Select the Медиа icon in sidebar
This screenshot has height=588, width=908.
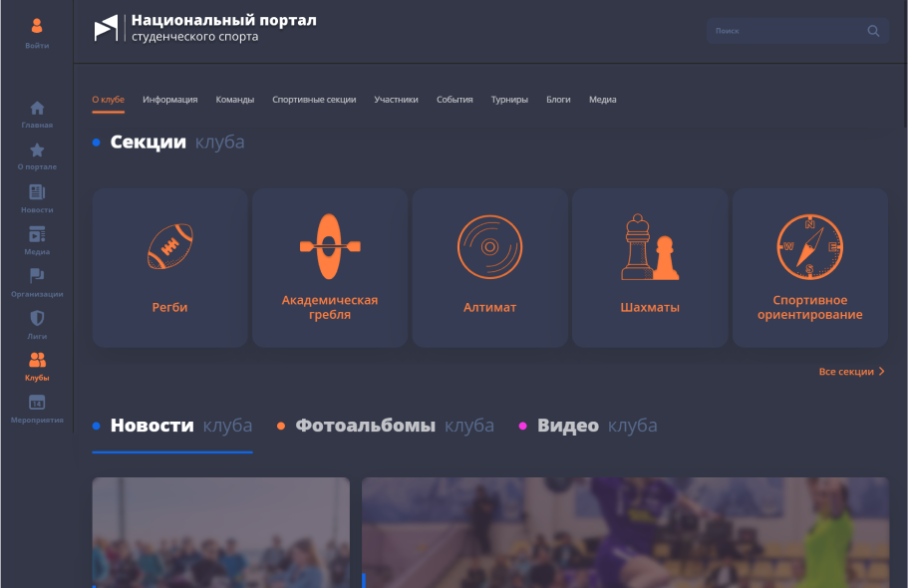(37, 235)
